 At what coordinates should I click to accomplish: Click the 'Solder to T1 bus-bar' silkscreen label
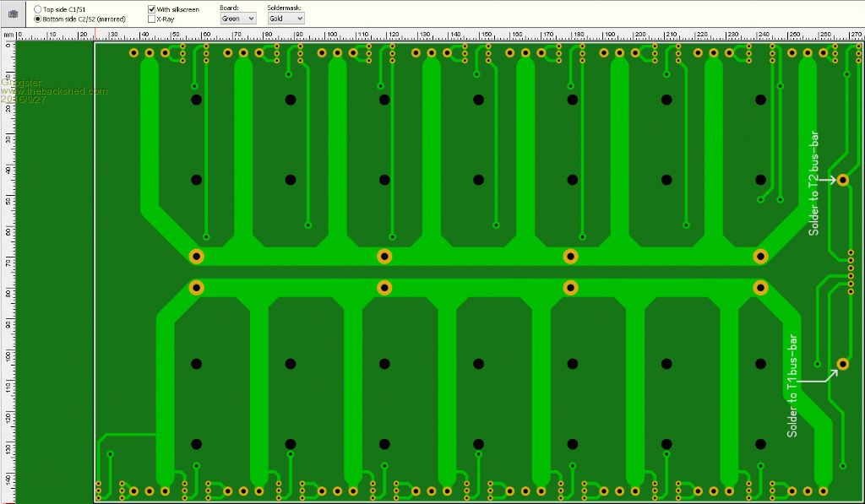792,386
